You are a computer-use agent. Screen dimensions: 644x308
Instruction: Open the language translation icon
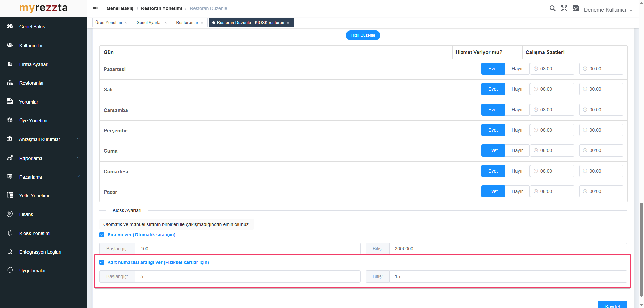[x=576, y=9]
